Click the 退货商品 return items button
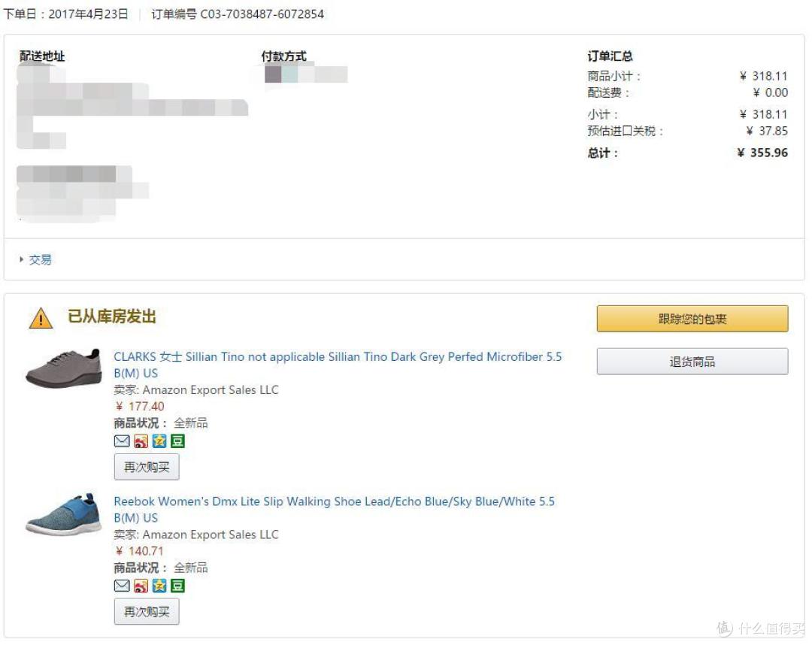This screenshot has width=812, height=645. 692,362
